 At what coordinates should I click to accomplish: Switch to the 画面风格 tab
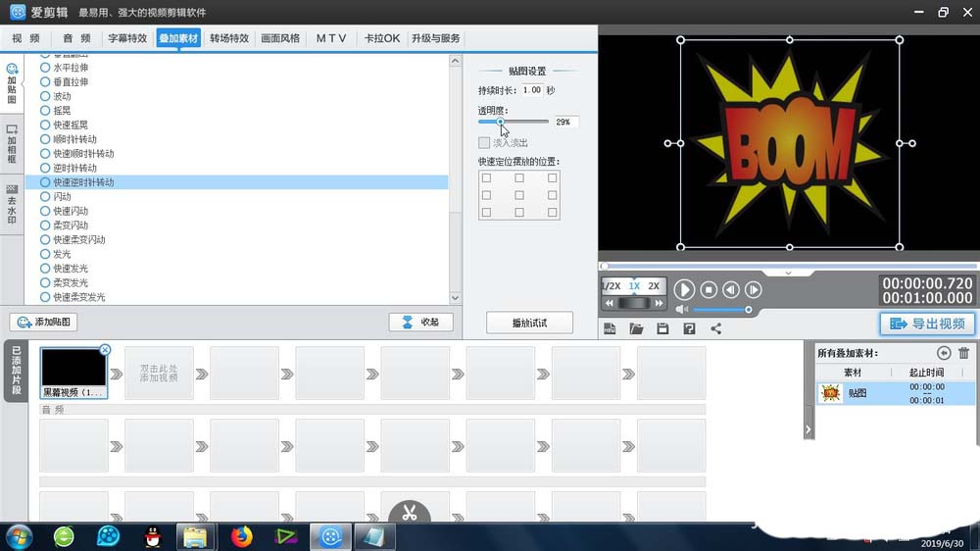[x=280, y=38]
